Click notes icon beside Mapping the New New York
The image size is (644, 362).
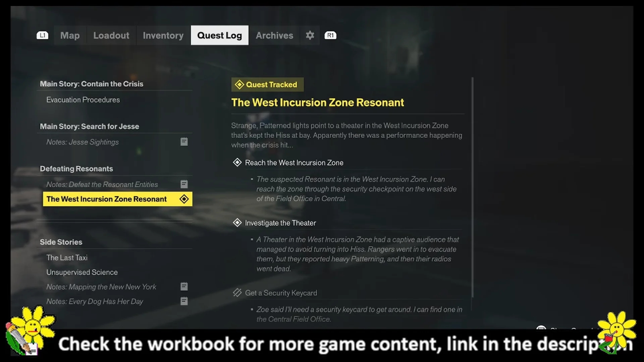184,287
